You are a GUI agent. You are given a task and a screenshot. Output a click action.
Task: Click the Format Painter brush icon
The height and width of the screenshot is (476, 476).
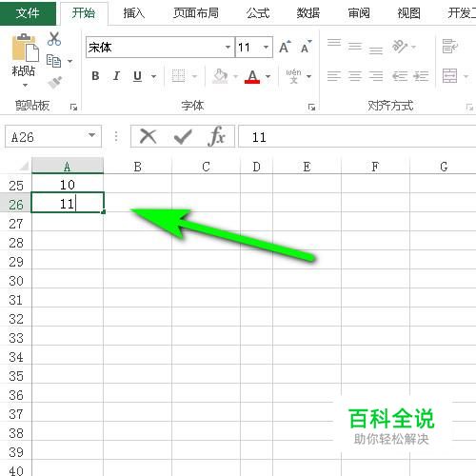[54, 83]
